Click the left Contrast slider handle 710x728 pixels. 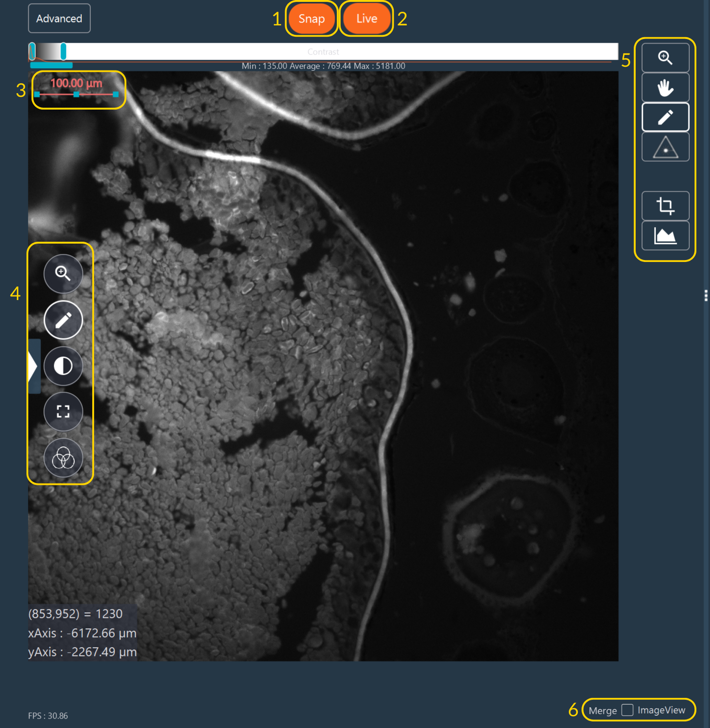tap(33, 52)
